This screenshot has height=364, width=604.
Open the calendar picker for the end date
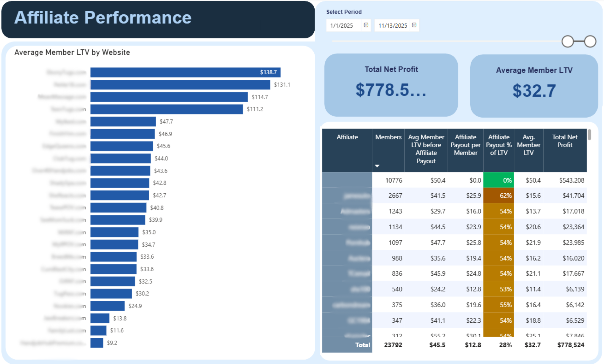pyautogui.click(x=415, y=25)
